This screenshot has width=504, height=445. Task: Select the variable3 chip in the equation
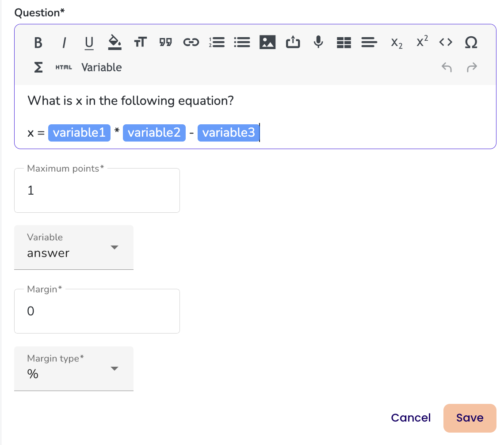point(229,133)
